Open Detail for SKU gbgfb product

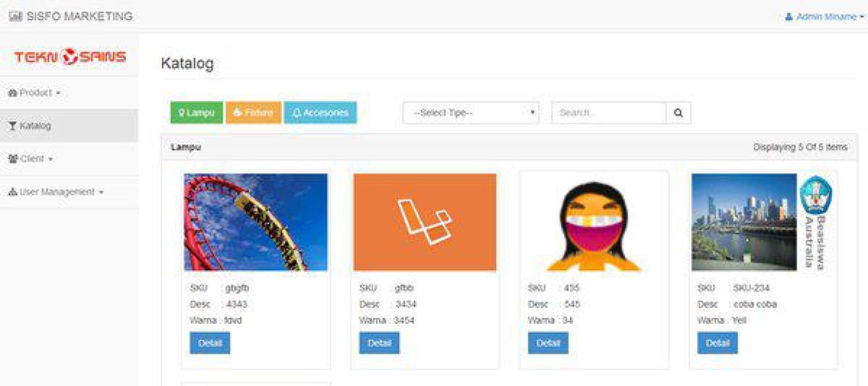(210, 343)
